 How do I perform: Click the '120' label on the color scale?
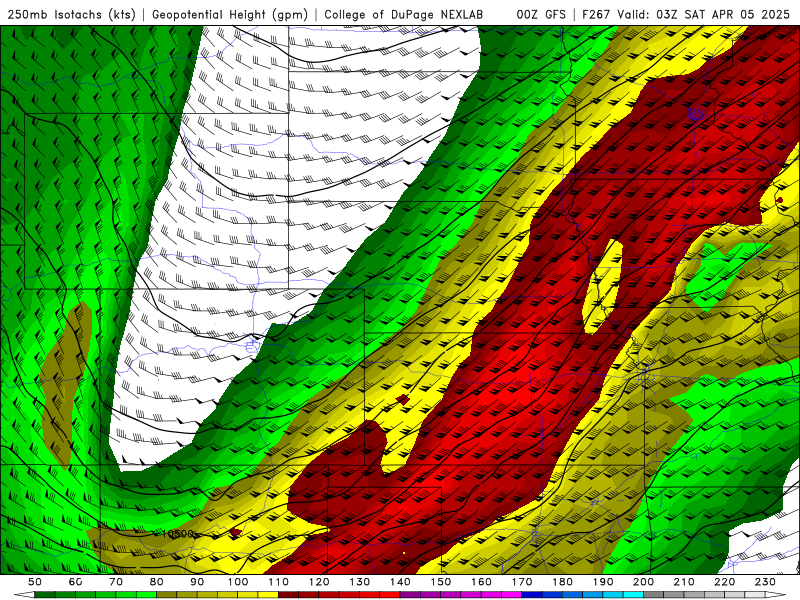pyautogui.click(x=319, y=582)
